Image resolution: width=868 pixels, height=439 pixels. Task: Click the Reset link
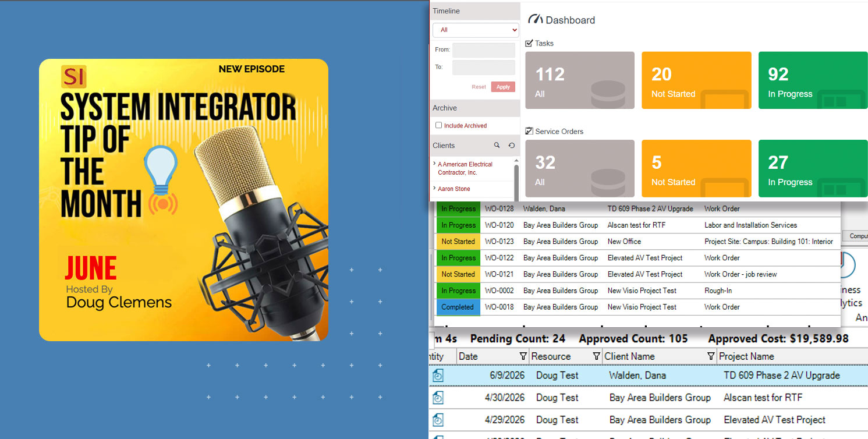479,87
